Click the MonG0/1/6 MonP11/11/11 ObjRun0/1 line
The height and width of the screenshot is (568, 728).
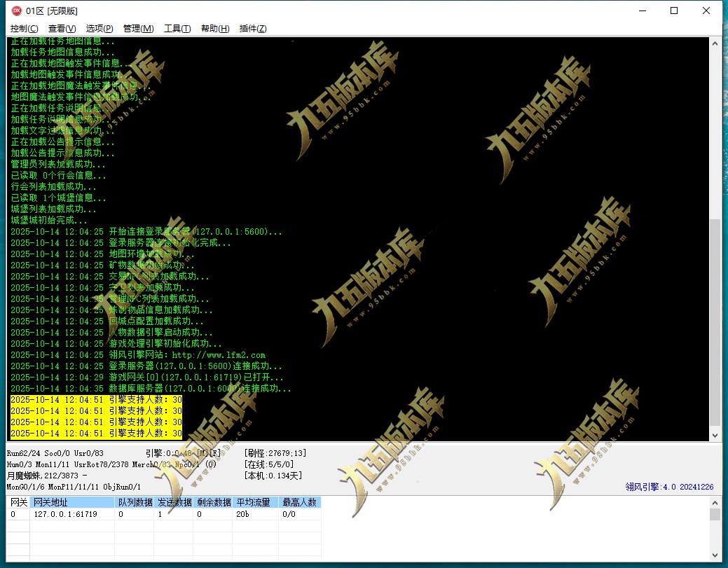click(74, 487)
